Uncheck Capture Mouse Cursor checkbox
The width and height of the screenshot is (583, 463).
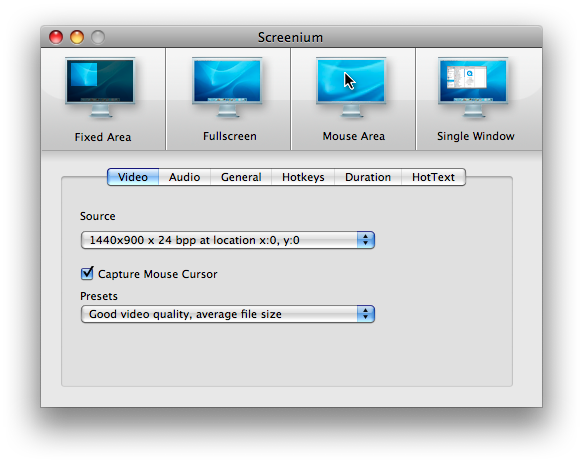coord(87,273)
